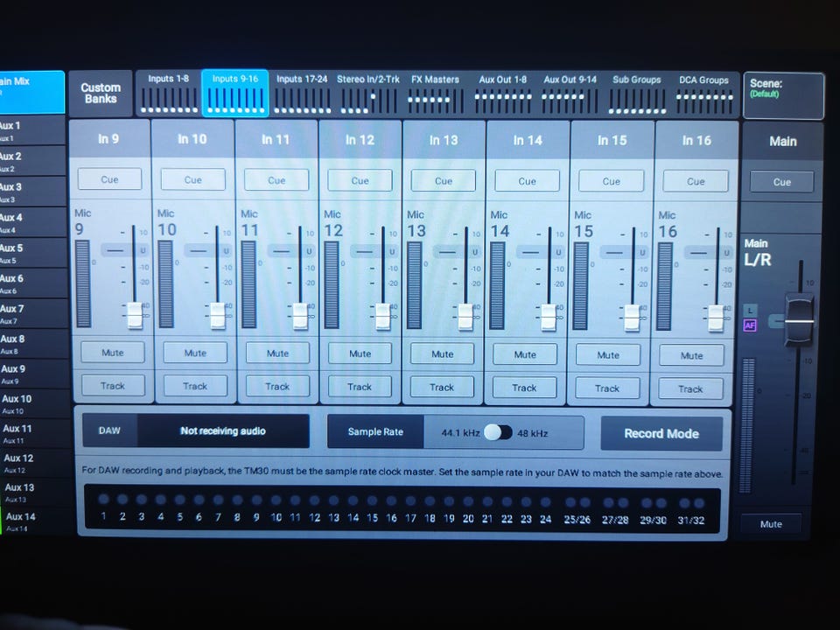
Task: Select the In 13 channel header
Action: coord(444,140)
